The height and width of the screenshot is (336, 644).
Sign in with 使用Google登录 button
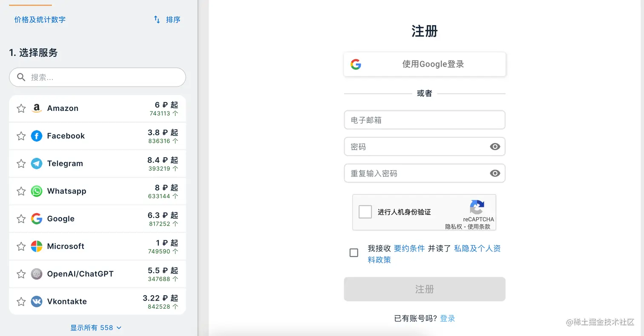(x=425, y=64)
